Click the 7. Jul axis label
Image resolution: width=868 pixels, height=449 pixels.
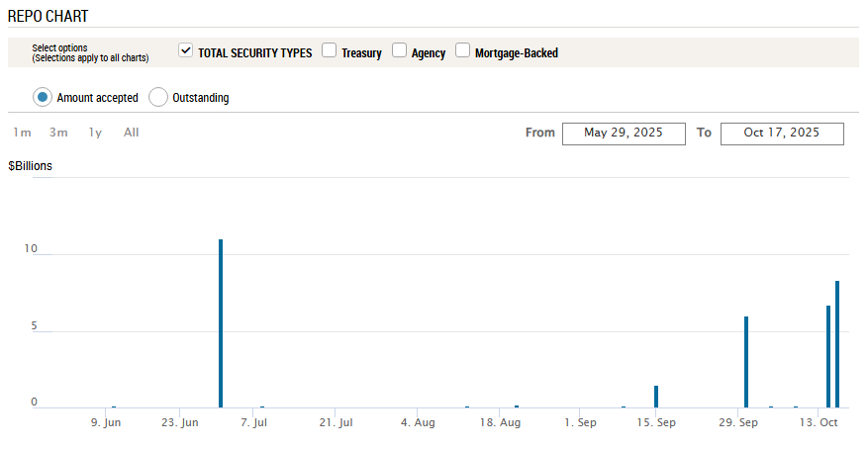point(254,423)
